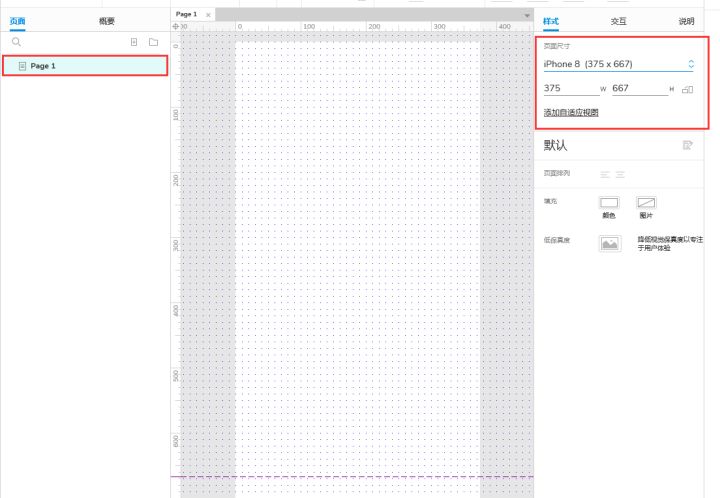
Task: Toggle the low fidelity (低保真度) mode icon
Action: (x=609, y=243)
